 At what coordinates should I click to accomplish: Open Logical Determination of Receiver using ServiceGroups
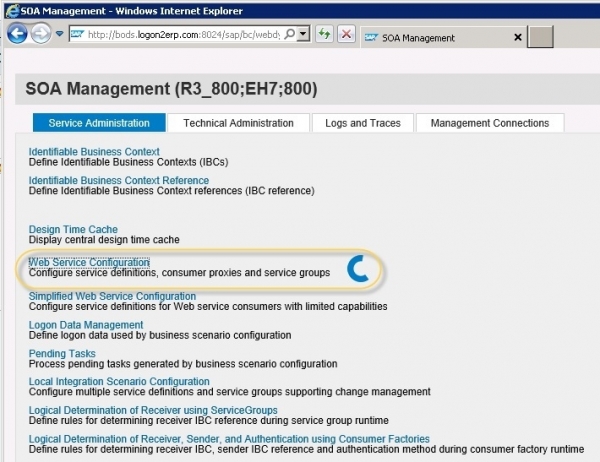[153, 410]
